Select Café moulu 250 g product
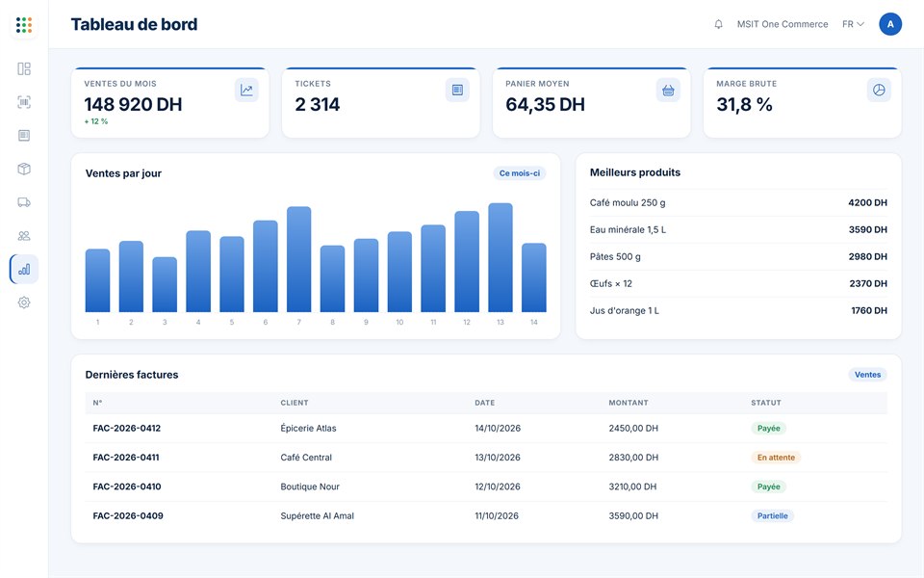Viewport: 924px width, 578px height. click(x=628, y=203)
